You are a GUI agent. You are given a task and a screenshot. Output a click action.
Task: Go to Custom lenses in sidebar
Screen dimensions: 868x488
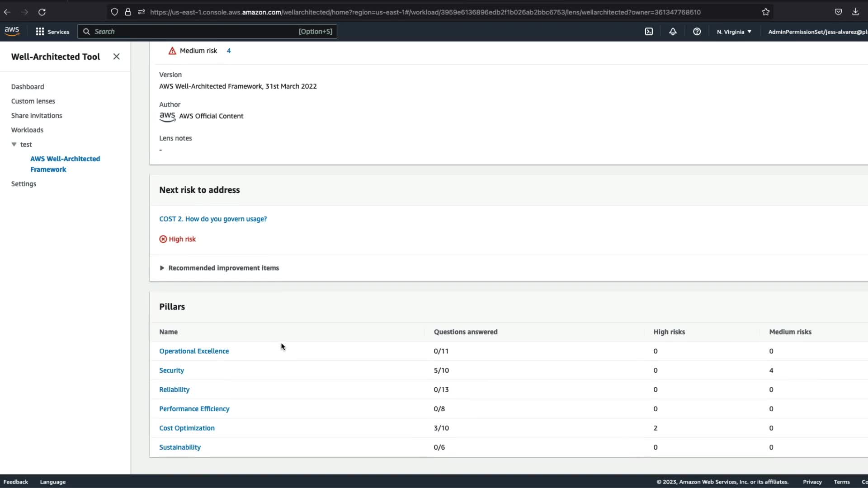point(33,101)
